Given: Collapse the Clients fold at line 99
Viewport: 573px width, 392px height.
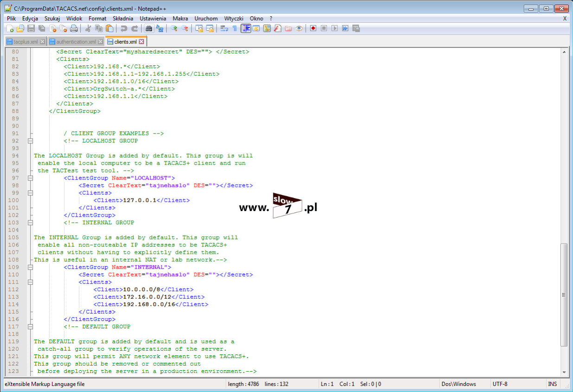Looking at the screenshot, I should (x=31, y=193).
